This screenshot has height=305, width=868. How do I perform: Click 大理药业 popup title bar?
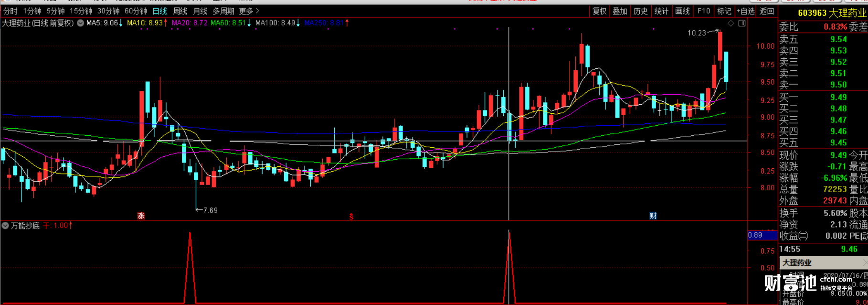824,263
